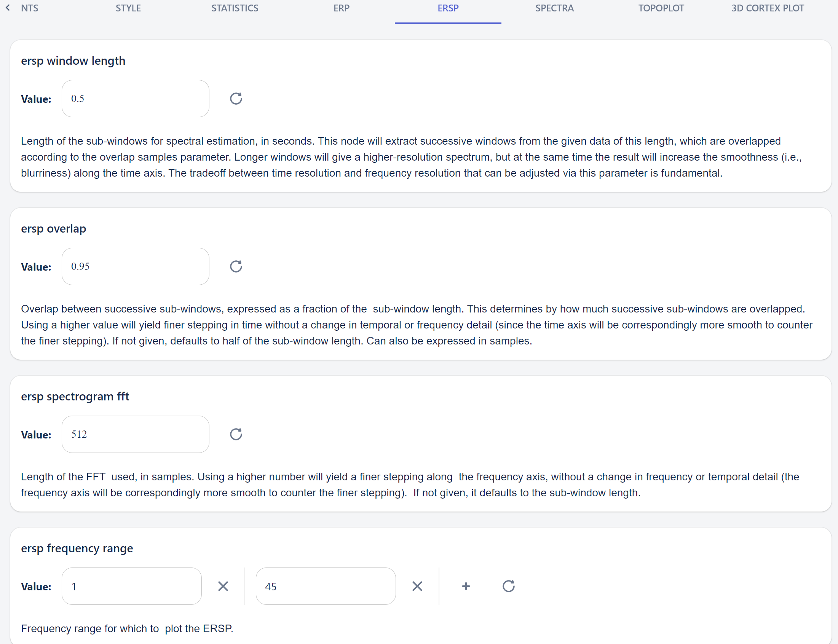
Task: Select the 'ersp overlap' heading
Action: (53, 229)
